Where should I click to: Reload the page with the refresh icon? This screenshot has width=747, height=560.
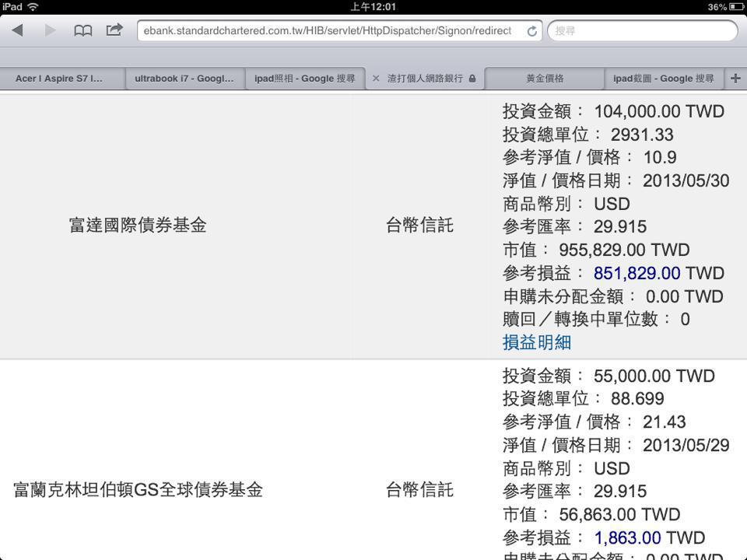click(531, 31)
